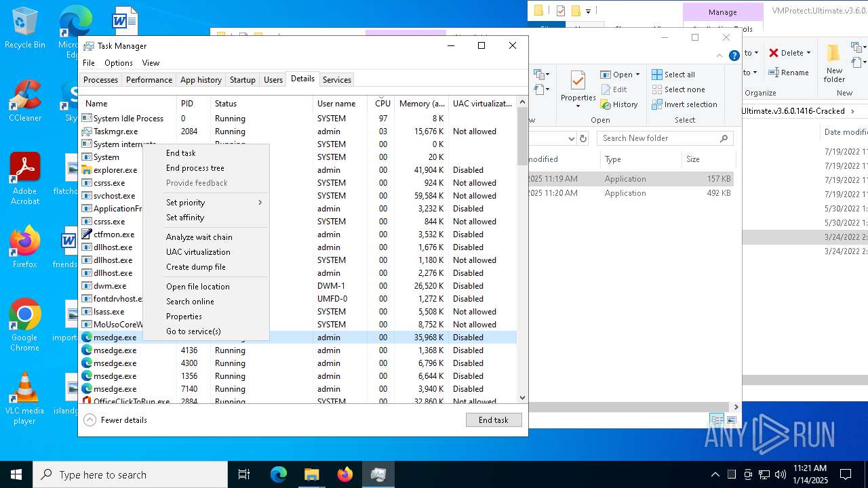Click the End task button at bottom
Image resolution: width=868 pixels, height=488 pixels.
[x=494, y=420]
